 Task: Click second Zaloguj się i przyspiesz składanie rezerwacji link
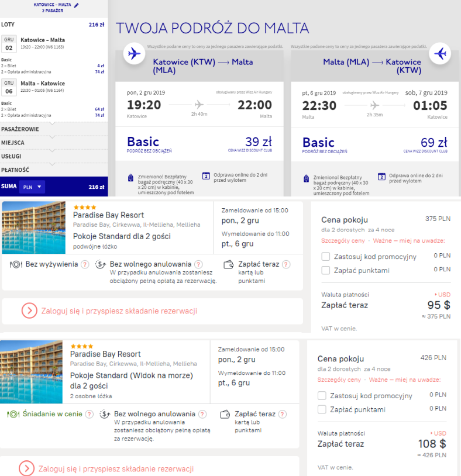116,469
